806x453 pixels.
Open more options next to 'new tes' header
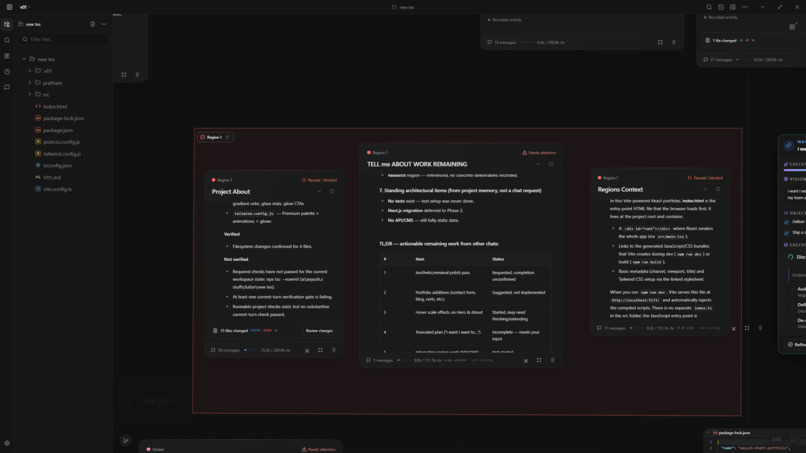pos(104,24)
